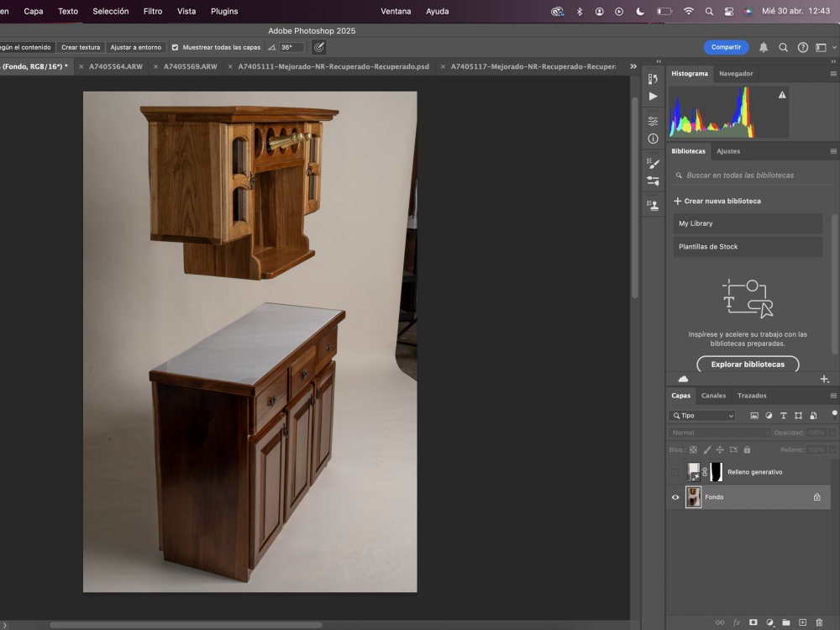Click the Libraries cloud sync icon
This screenshot has width=840, height=630.
683,379
